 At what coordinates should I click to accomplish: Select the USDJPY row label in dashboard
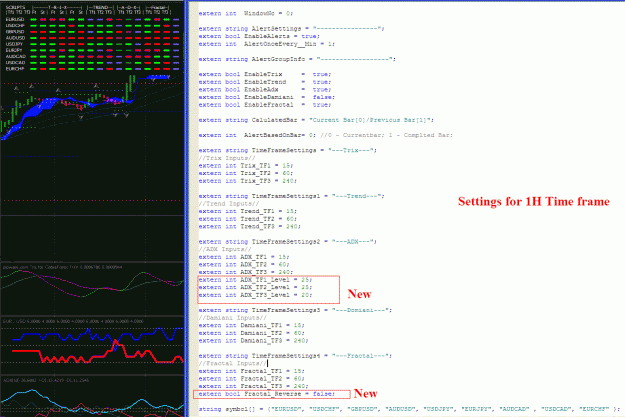pos(14,44)
